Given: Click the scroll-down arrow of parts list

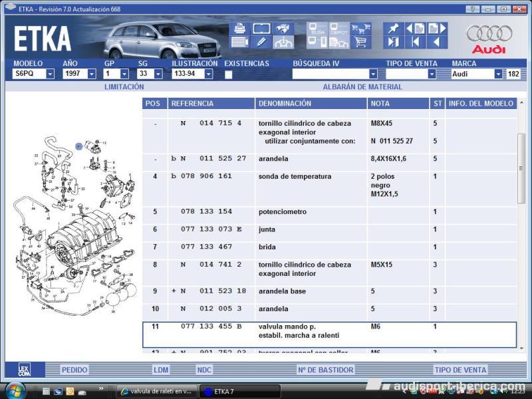Looking at the screenshot, I should (x=521, y=348).
